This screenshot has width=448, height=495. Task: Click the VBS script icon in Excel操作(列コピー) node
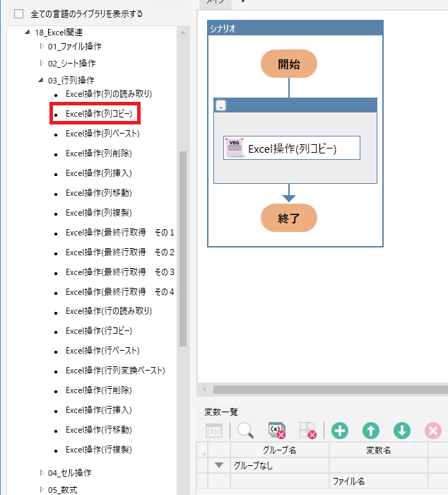[x=235, y=148]
